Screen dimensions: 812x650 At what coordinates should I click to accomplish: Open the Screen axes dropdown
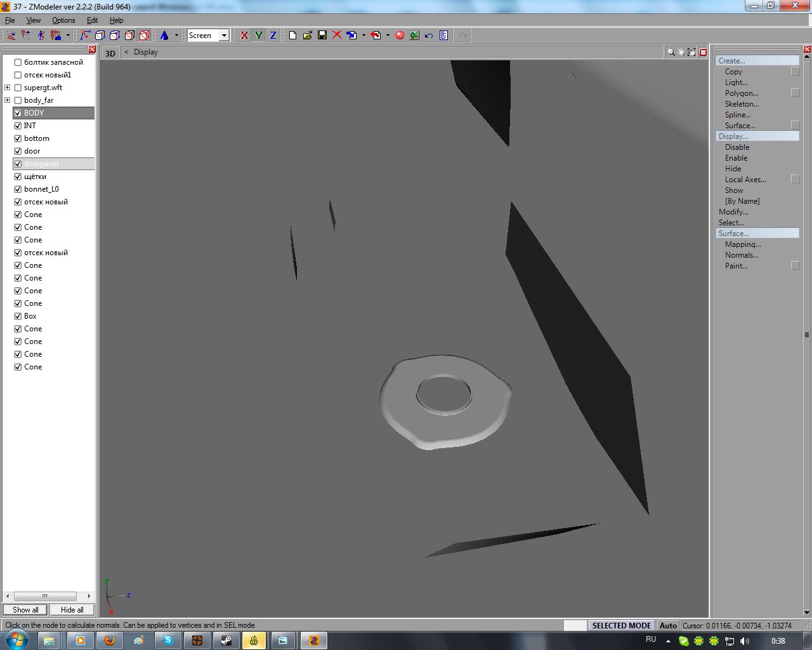coord(224,36)
